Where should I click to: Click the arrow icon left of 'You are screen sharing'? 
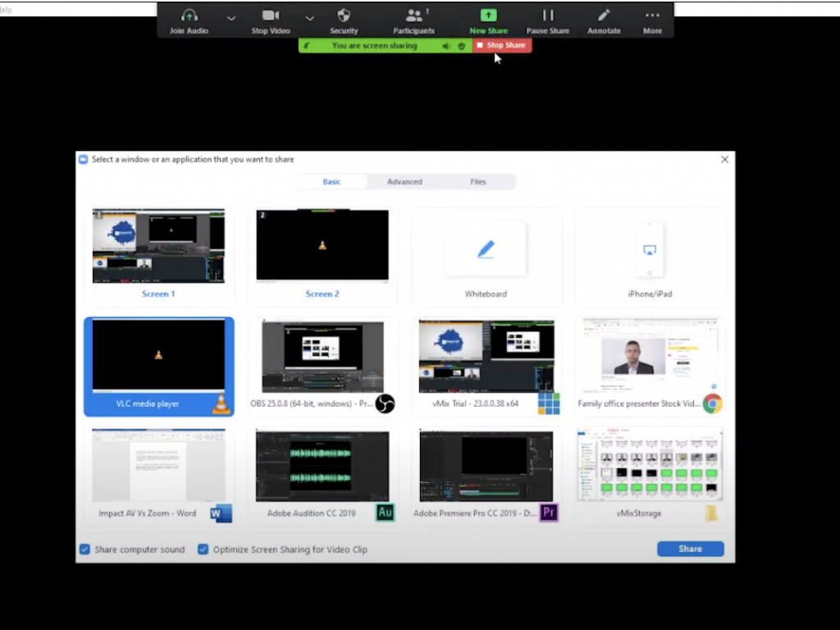(307, 46)
